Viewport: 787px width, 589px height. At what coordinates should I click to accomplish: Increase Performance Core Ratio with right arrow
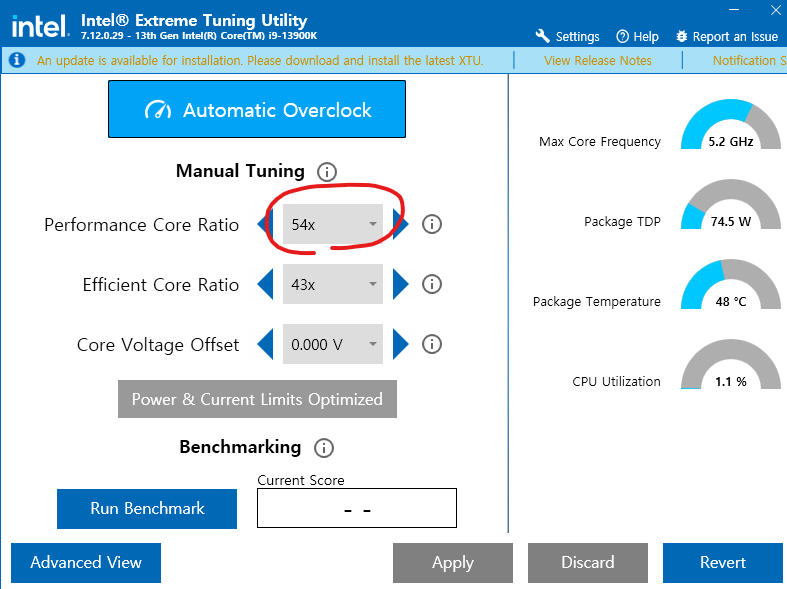tap(400, 225)
